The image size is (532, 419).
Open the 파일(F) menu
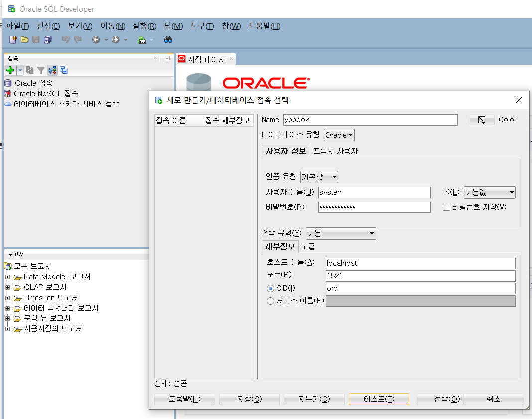pos(17,26)
